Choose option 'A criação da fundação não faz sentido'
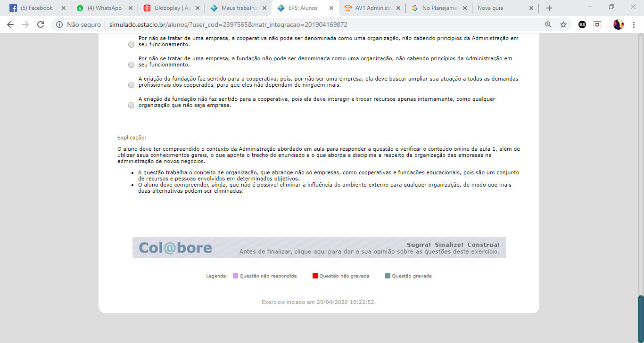The width and height of the screenshot is (644, 343). coord(131,106)
